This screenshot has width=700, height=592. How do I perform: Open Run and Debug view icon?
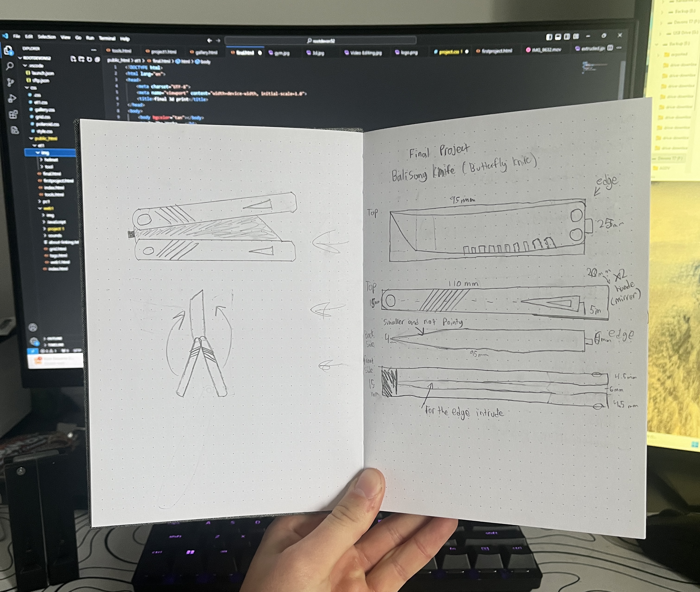[12, 98]
